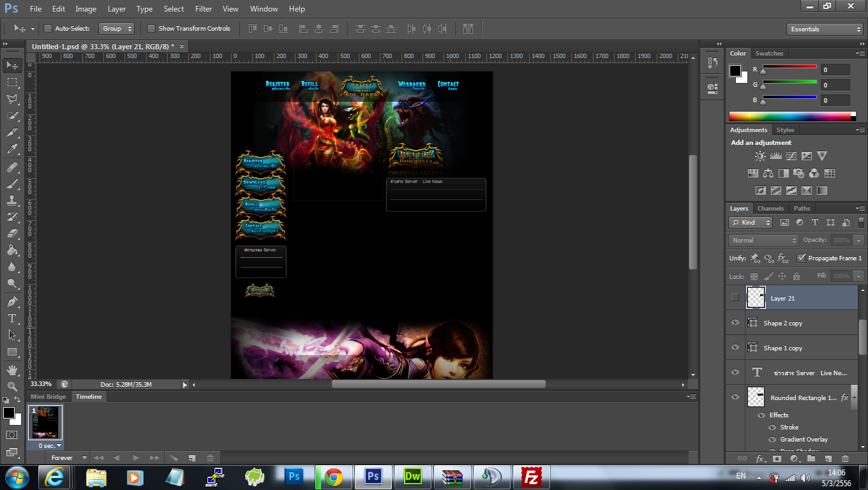The image size is (868, 490).
Task: Select the Type tool in the toolbox
Action: pos(11,318)
